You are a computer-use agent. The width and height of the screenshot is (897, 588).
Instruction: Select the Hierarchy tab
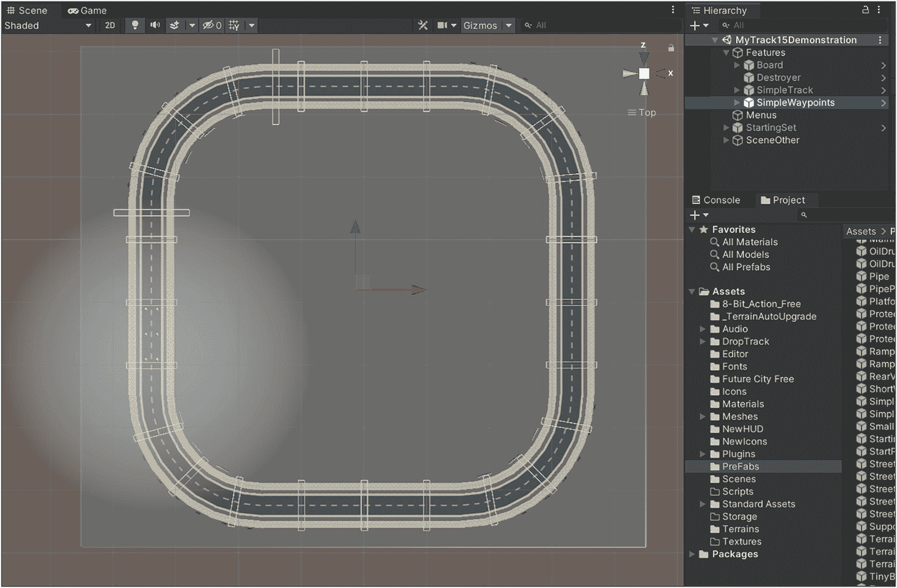pyautogui.click(x=720, y=10)
